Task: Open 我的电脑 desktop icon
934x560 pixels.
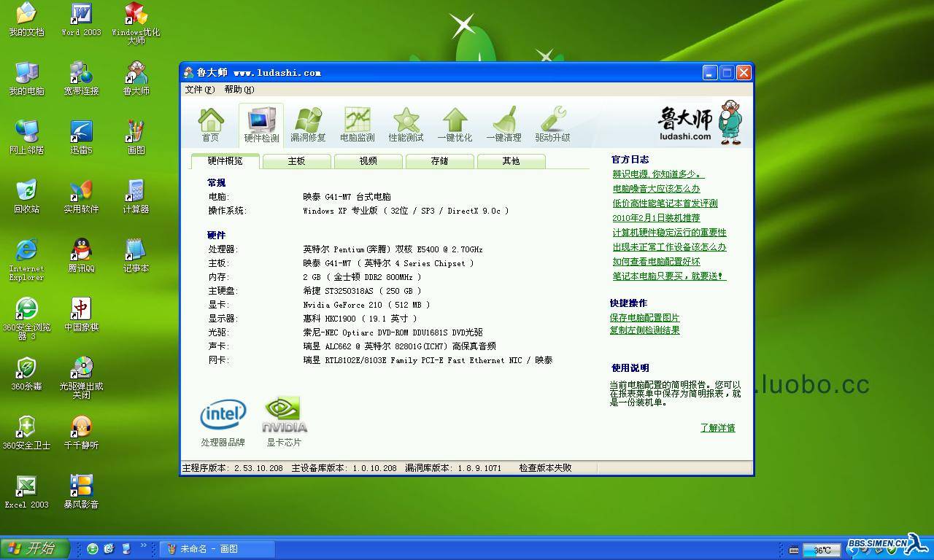Action: pos(26,79)
